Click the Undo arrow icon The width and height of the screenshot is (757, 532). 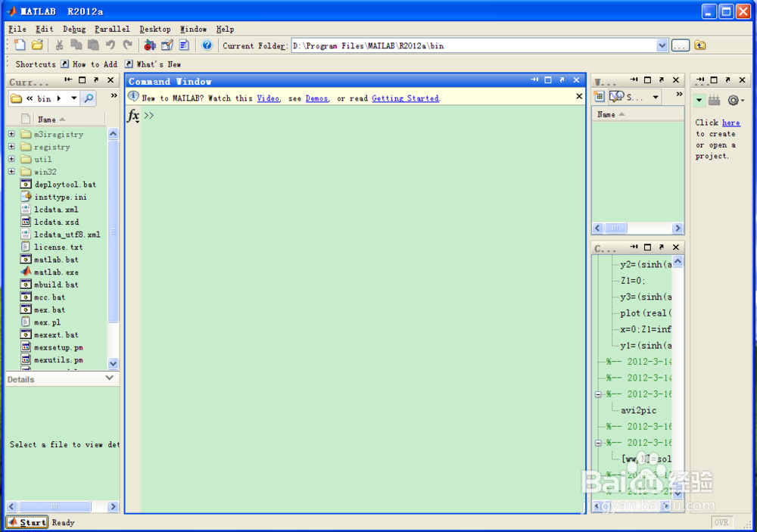pyautogui.click(x=111, y=45)
